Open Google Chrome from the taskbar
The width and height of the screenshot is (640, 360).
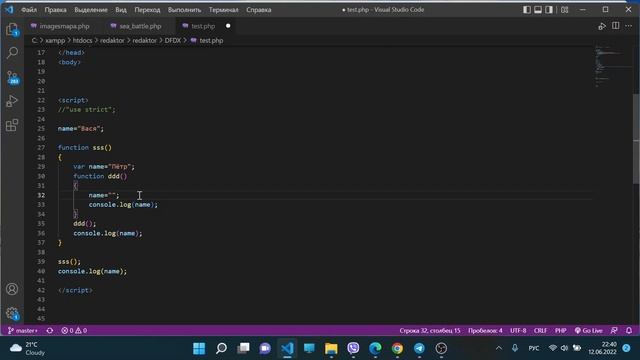point(397,348)
